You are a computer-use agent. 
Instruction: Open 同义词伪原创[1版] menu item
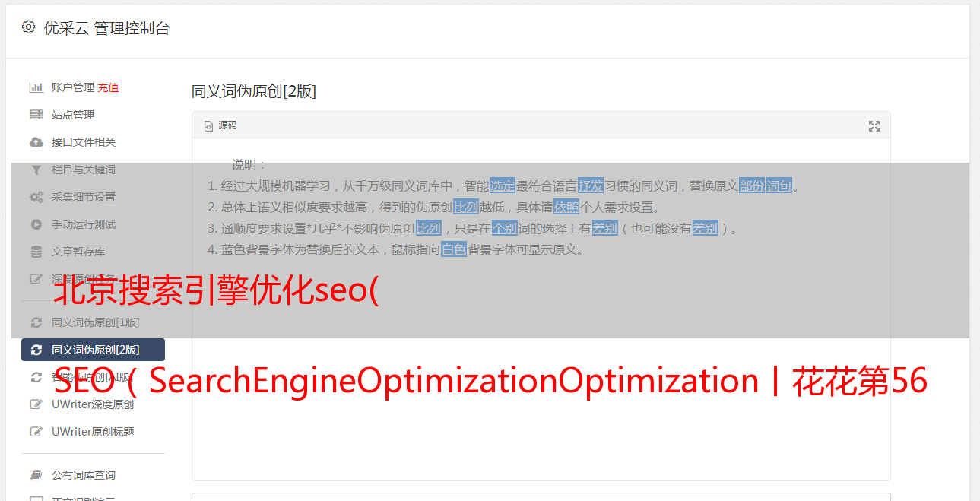pos(95,322)
